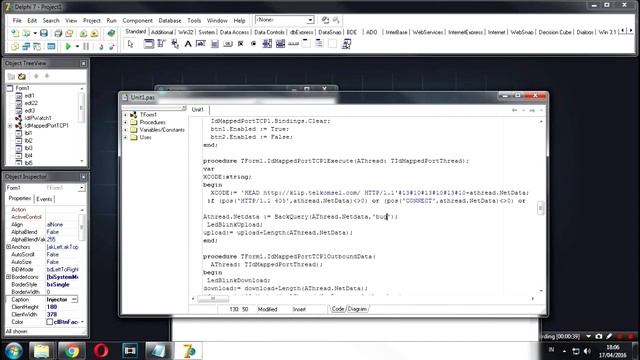This screenshot has width=640, height=360.
Task: Select edt1 in Object TreeView
Action: pyautogui.click(x=29, y=96)
